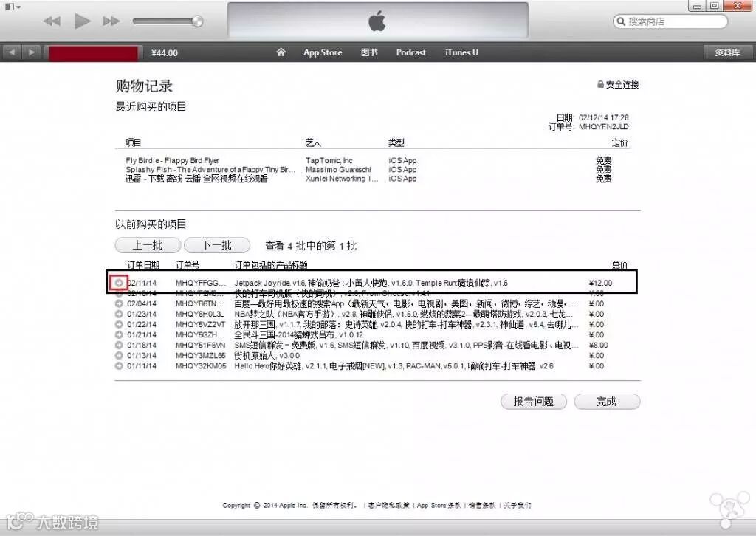The width and height of the screenshot is (756, 536).
Task: Click the magnifier icon in search box
Action: [x=621, y=21]
